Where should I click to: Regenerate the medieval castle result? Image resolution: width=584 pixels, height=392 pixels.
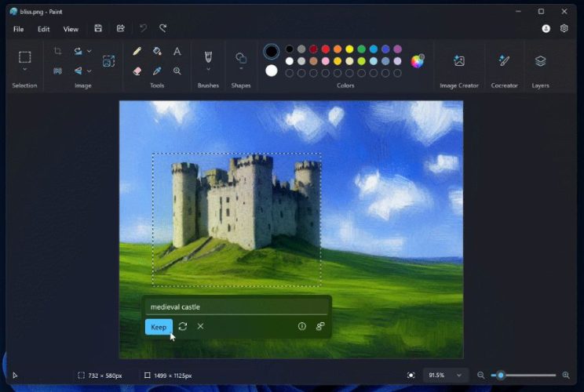[x=182, y=327]
